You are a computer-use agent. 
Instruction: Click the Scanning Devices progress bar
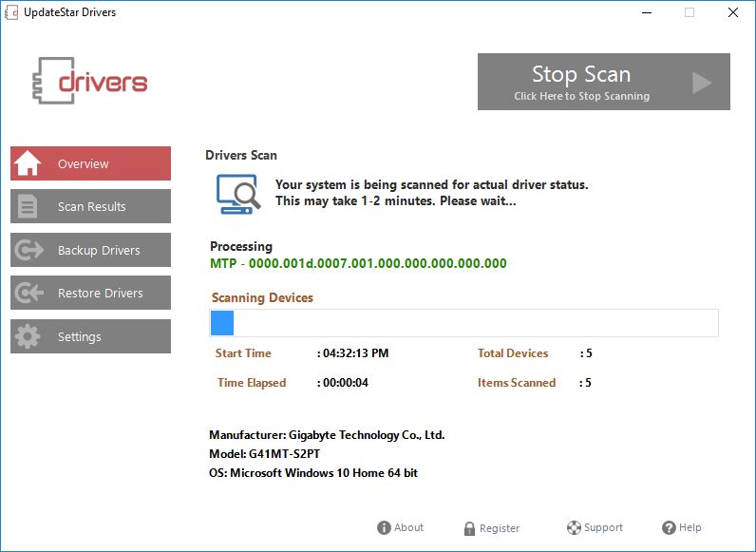463,323
